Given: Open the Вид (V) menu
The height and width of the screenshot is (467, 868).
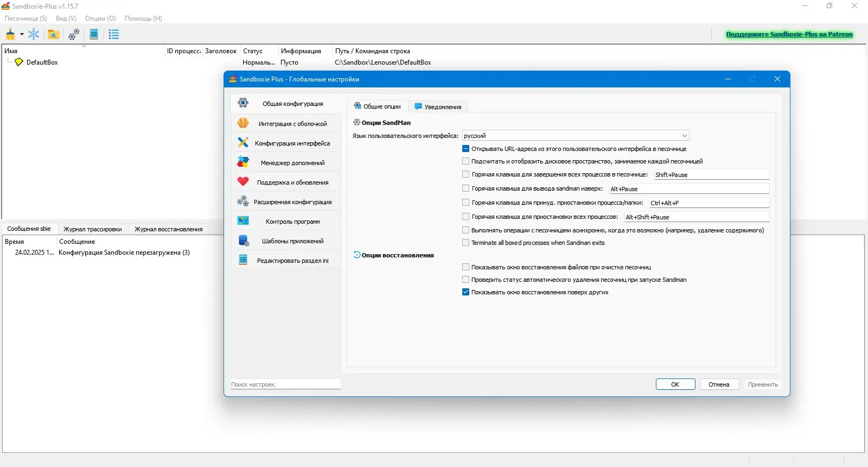Looking at the screenshot, I should click(x=66, y=18).
